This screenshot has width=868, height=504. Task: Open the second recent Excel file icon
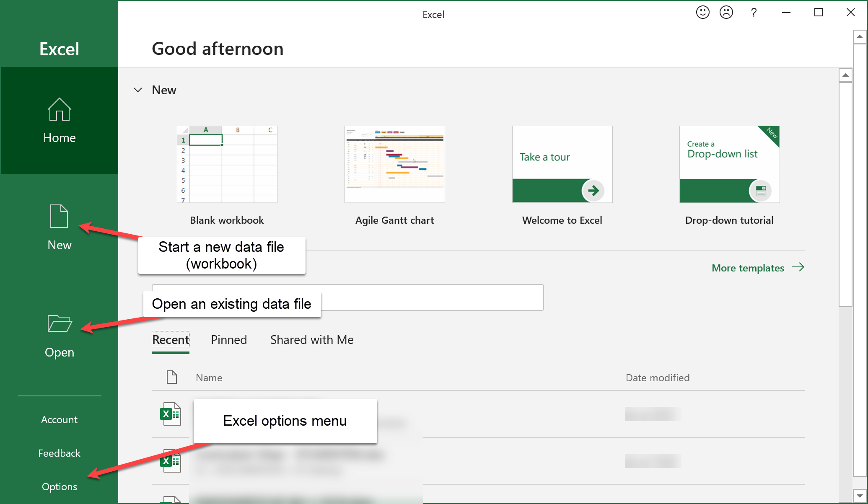(171, 461)
